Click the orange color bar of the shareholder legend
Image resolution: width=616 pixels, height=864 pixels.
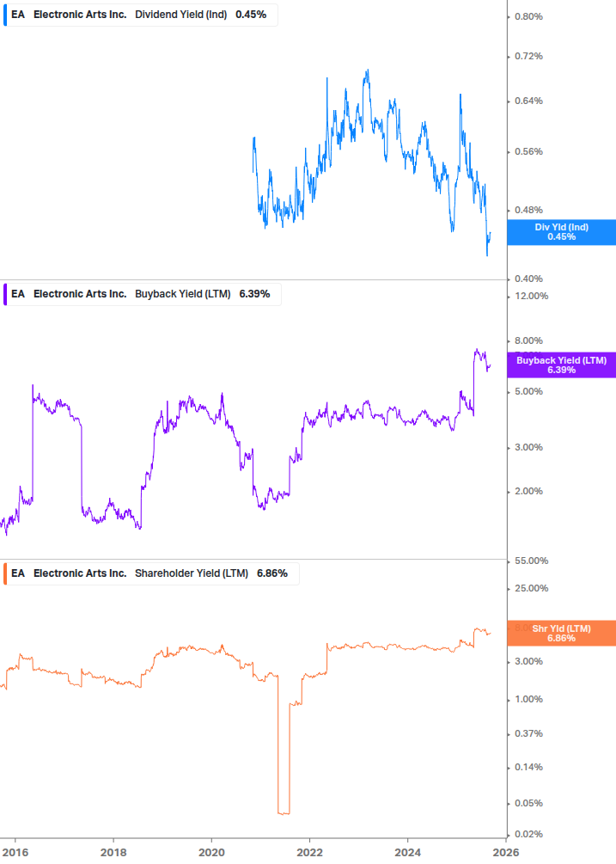(x=5, y=573)
